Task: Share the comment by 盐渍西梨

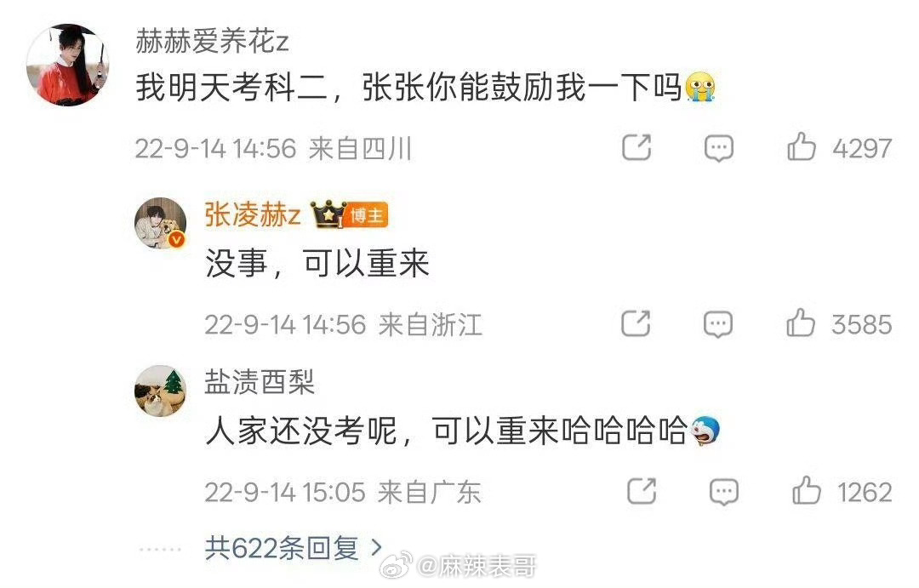Action: [642, 491]
